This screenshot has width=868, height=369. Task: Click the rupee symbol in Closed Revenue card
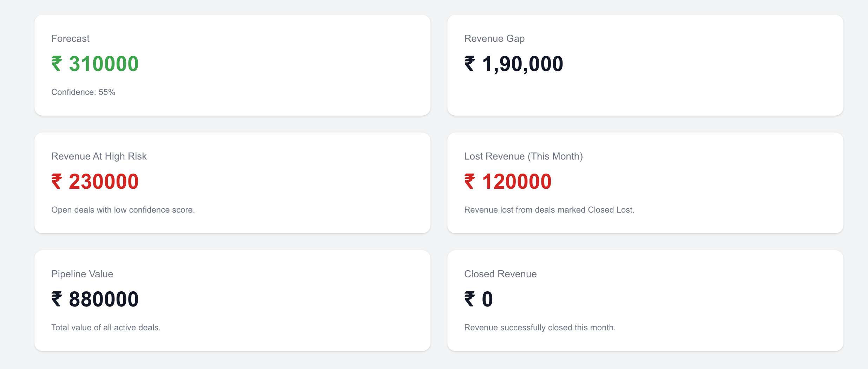click(469, 299)
